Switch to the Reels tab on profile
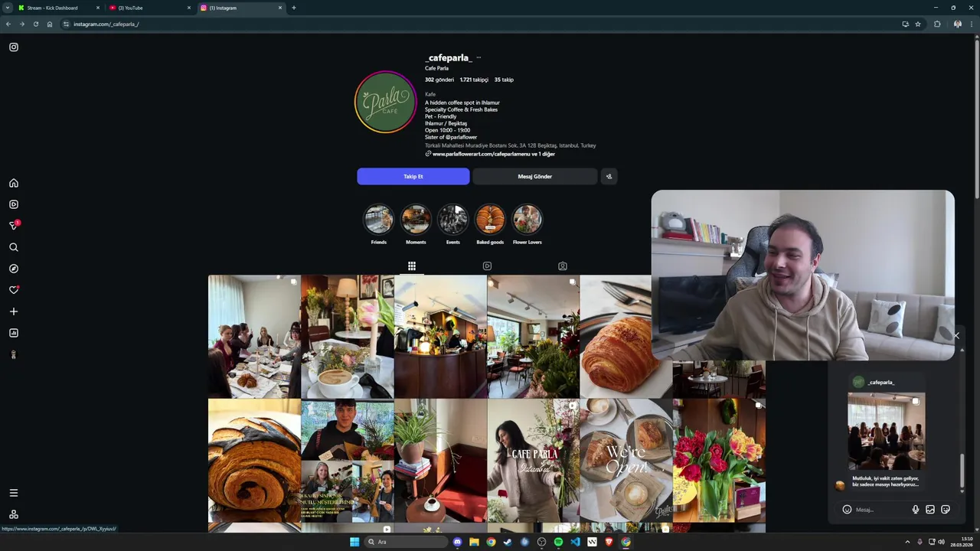Screen dimensions: 980x551 tap(487, 266)
